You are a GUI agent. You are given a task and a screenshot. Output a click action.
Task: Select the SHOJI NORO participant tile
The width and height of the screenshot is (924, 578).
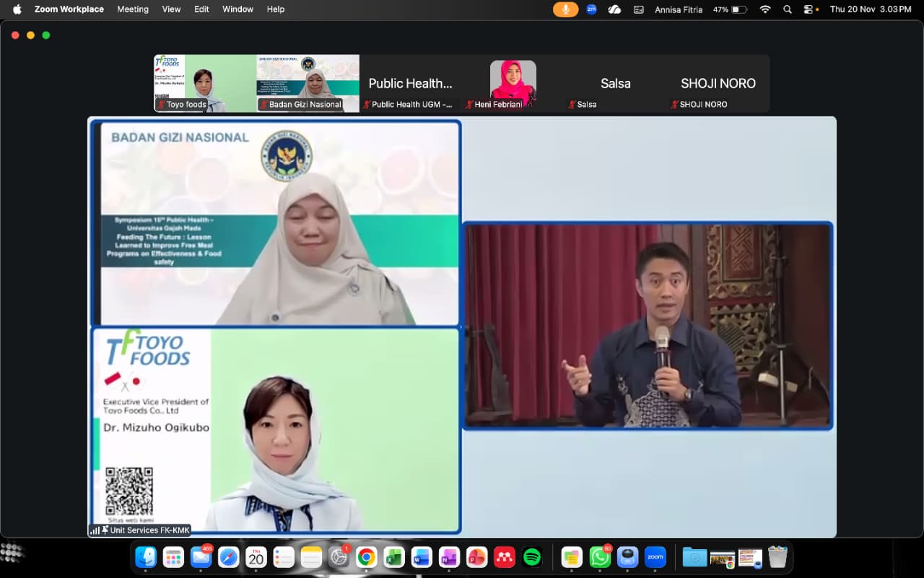coord(718,84)
